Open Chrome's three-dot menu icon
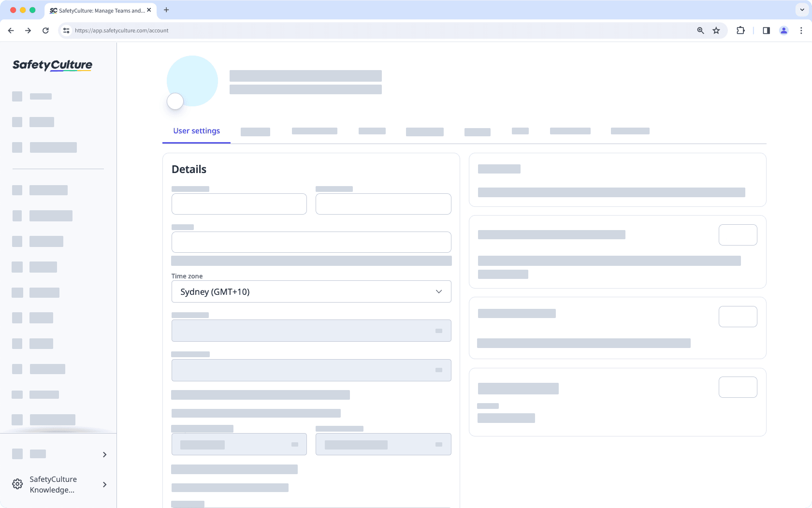 pos(801,30)
